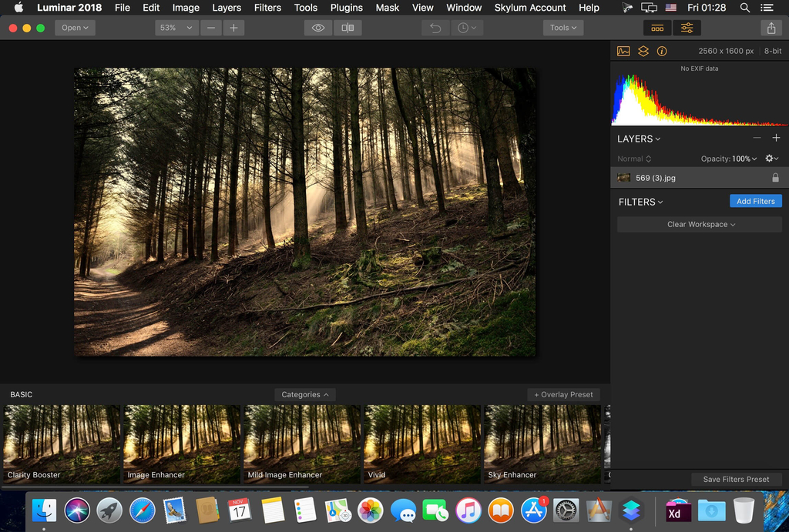Toggle the quick preview eye button
789x532 pixels.
pyautogui.click(x=318, y=28)
